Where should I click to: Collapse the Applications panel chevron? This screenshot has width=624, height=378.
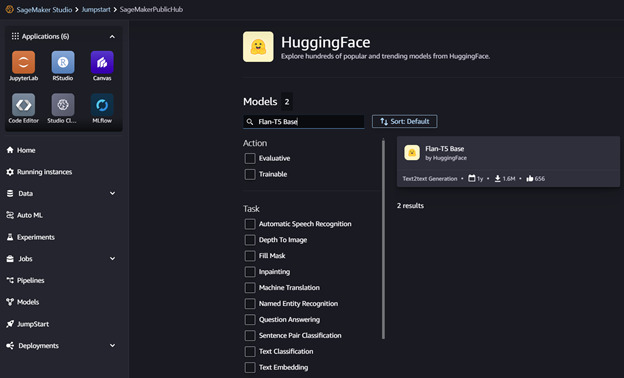pyautogui.click(x=112, y=37)
